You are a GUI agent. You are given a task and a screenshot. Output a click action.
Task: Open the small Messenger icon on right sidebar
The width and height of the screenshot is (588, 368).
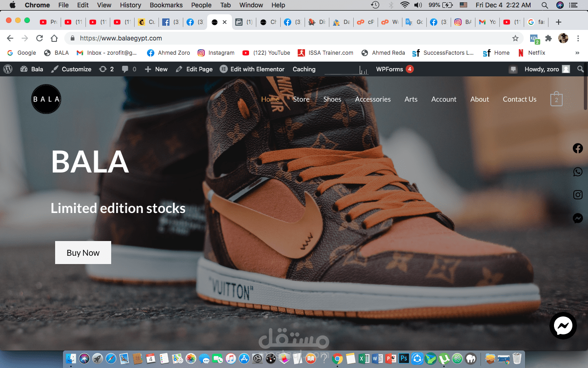click(578, 218)
